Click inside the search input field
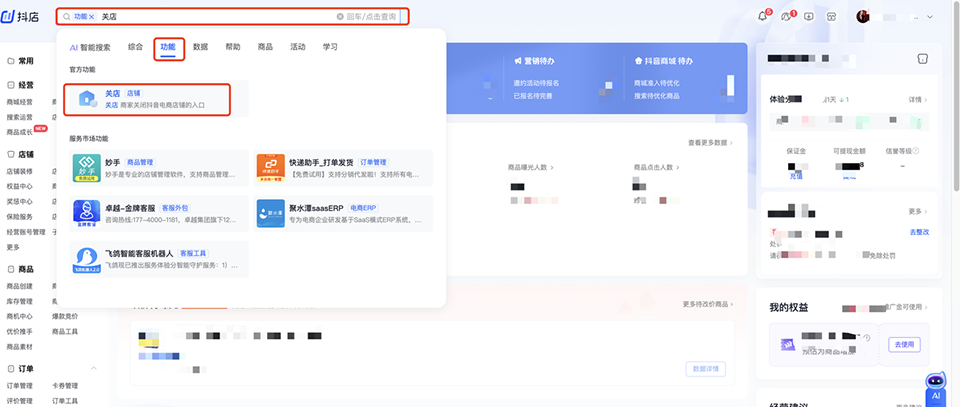The width and height of the screenshot is (960, 407). click(220, 17)
